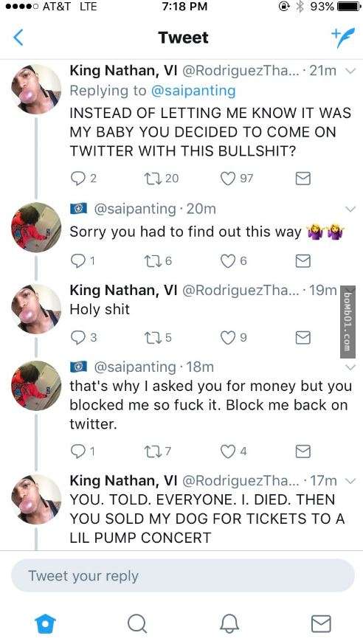Viewport: 363px width, 644px height.
Task: Open King Nathan, VI profile name in 17m tweet
Action: 123,480
